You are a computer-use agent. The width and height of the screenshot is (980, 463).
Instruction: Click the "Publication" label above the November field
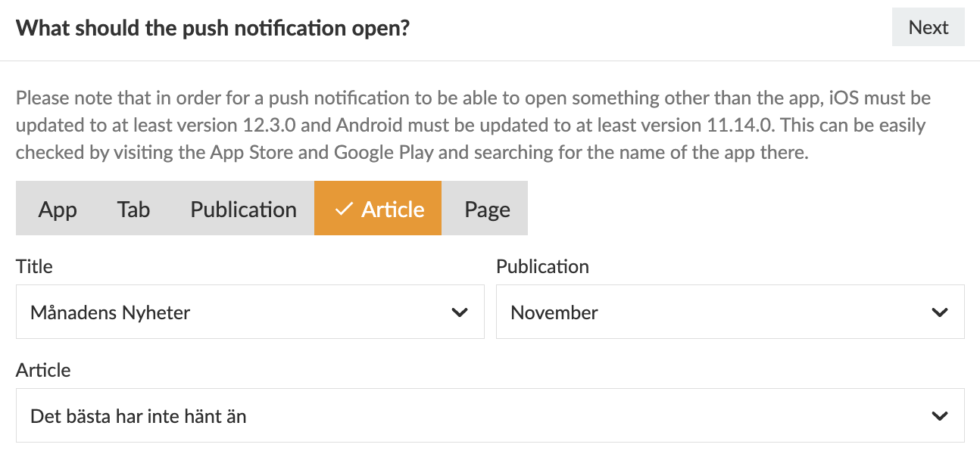pyautogui.click(x=542, y=266)
